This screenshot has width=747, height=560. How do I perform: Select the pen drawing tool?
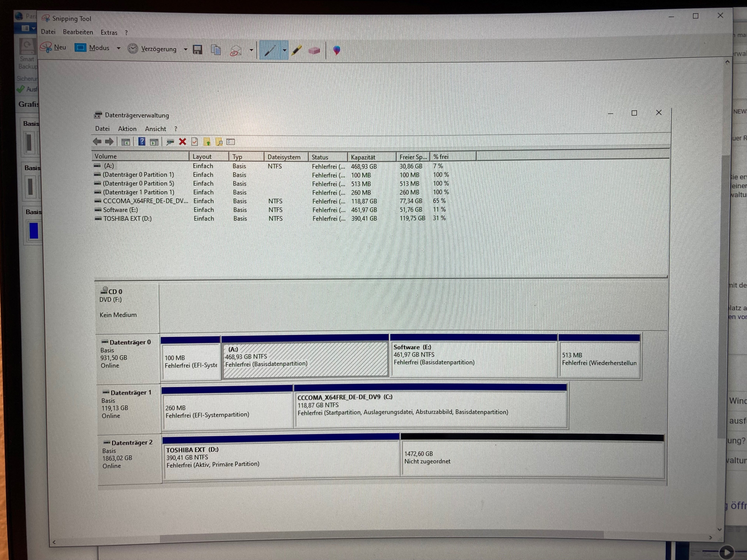[270, 51]
